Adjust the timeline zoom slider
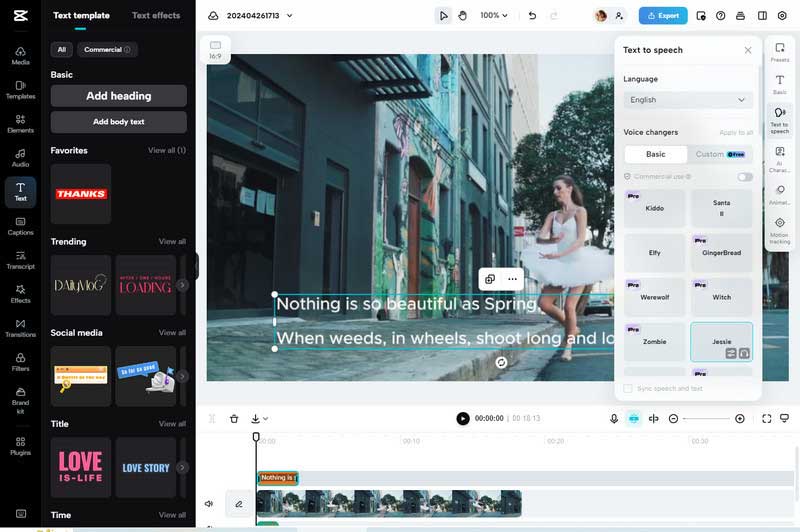Screen dimensions: 800x532 pos(705,419)
